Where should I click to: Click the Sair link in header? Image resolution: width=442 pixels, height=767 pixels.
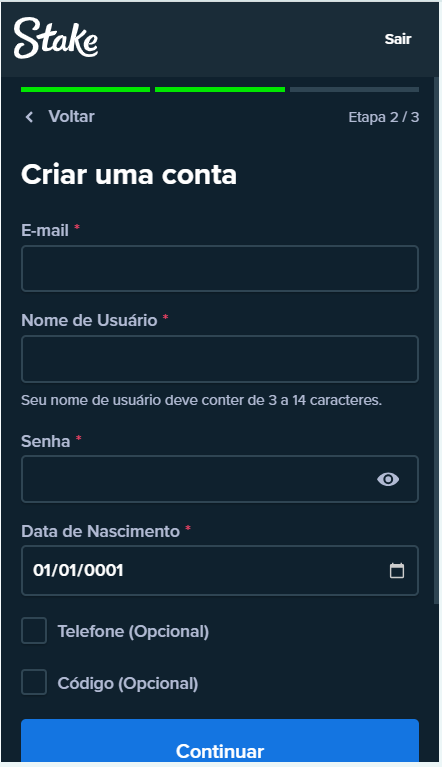[x=398, y=39]
